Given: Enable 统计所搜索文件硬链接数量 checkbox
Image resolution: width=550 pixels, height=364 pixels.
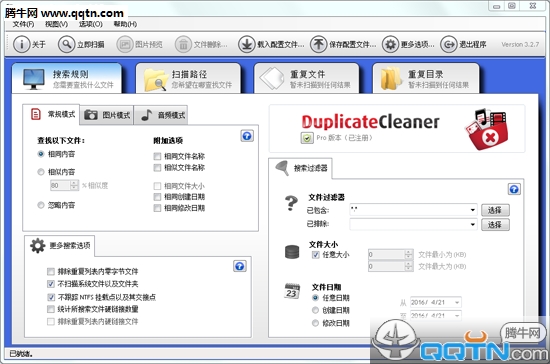Looking at the screenshot, I should click(x=51, y=309).
